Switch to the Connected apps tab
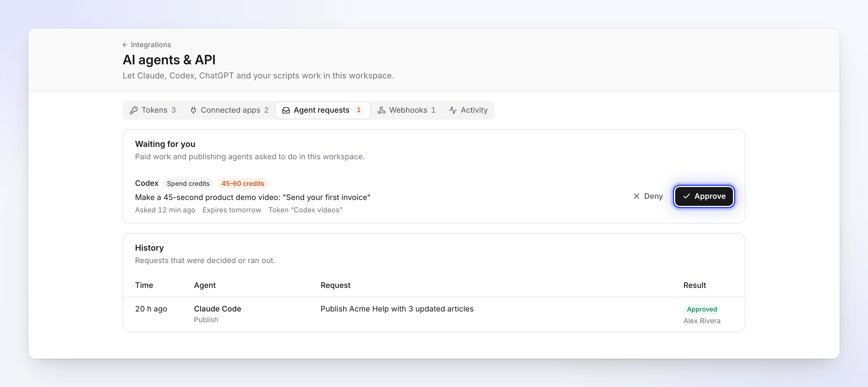This screenshot has height=387, width=868. point(229,110)
